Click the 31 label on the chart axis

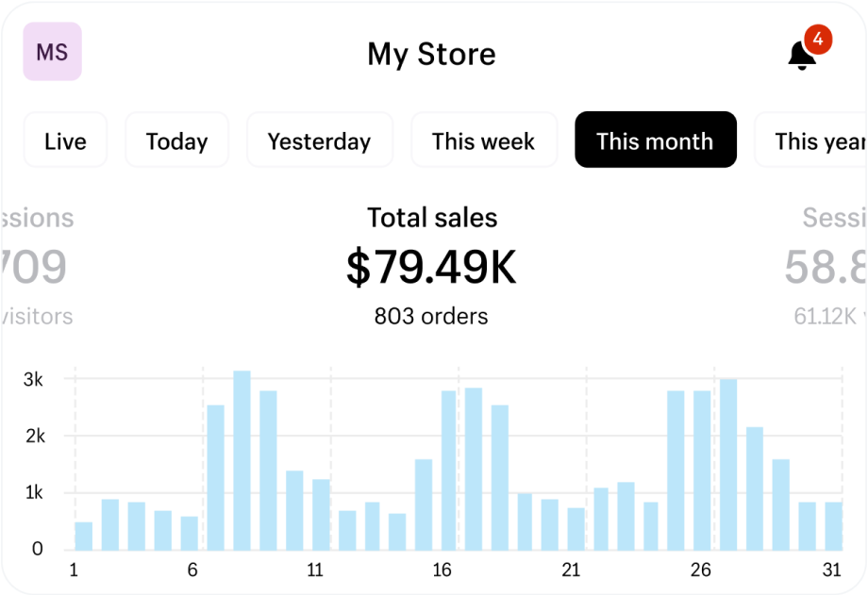coord(831,570)
